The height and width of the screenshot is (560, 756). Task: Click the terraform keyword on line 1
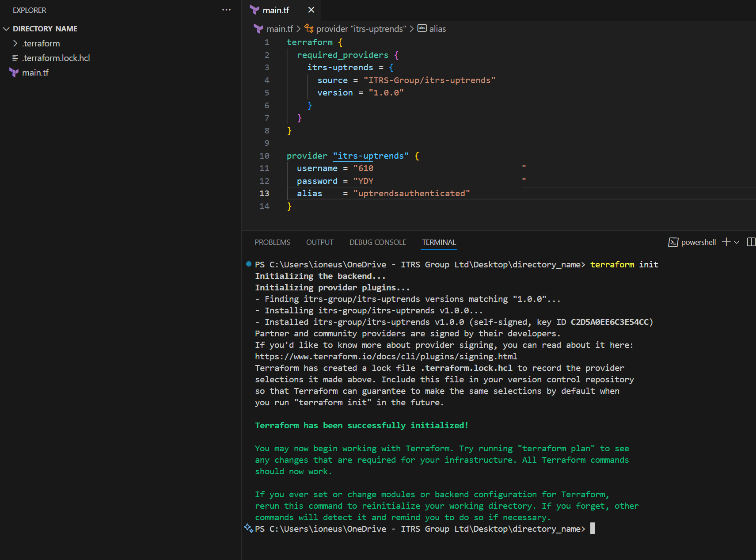[310, 42]
